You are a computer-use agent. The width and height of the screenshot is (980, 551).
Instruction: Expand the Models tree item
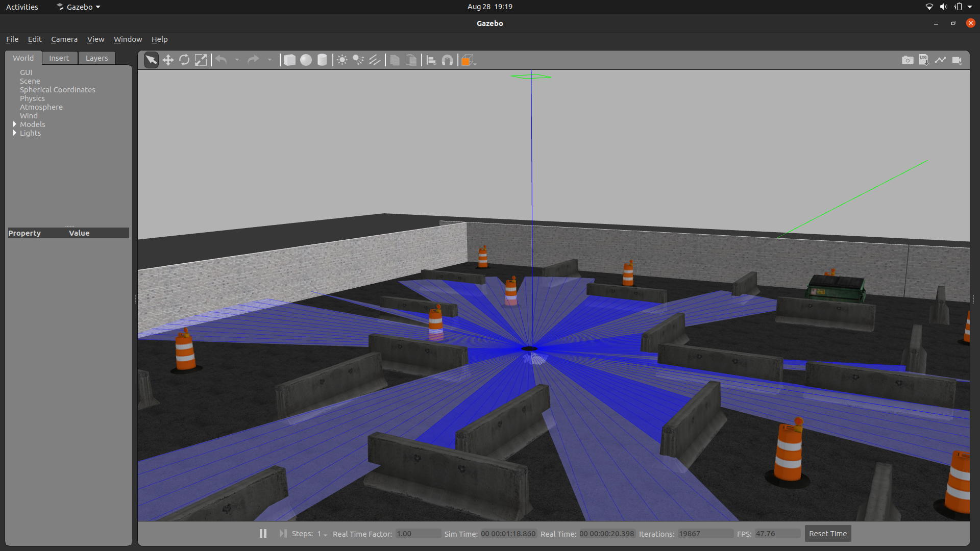tap(15, 124)
